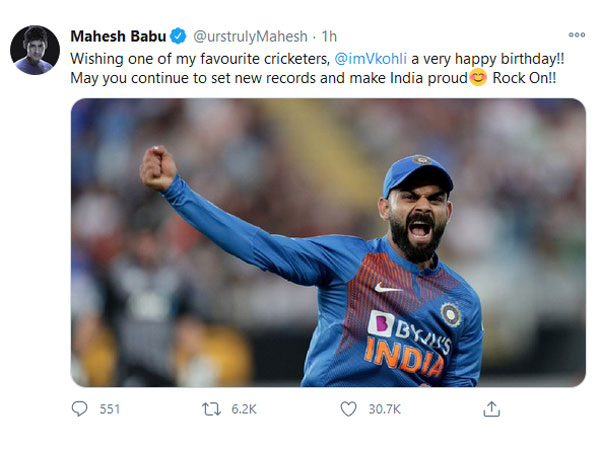Click the reply speech bubble icon

click(x=81, y=409)
